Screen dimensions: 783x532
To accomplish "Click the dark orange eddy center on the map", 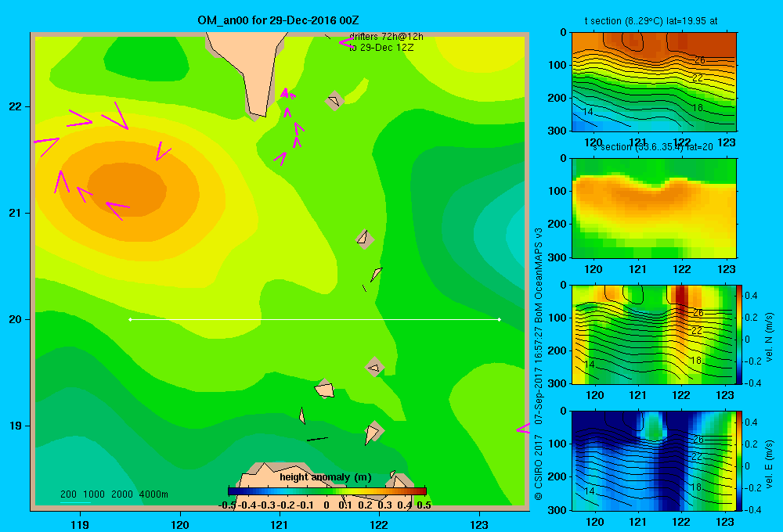I will 128,189.
